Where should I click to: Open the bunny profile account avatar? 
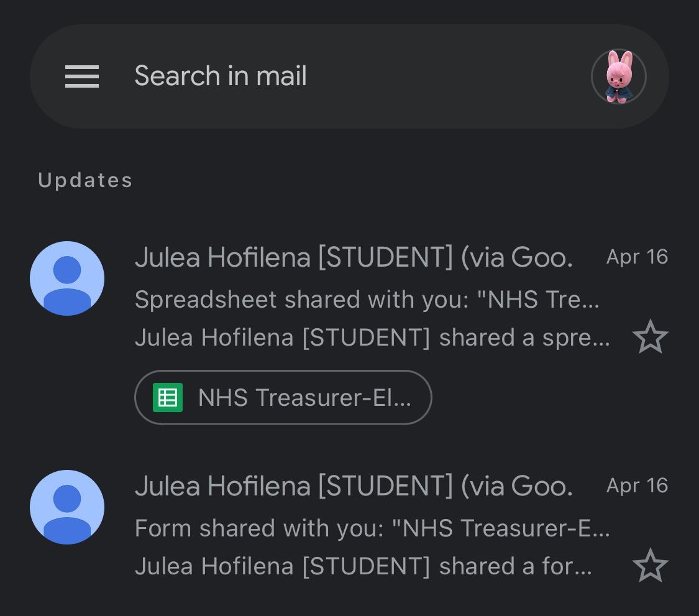[x=618, y=76]
